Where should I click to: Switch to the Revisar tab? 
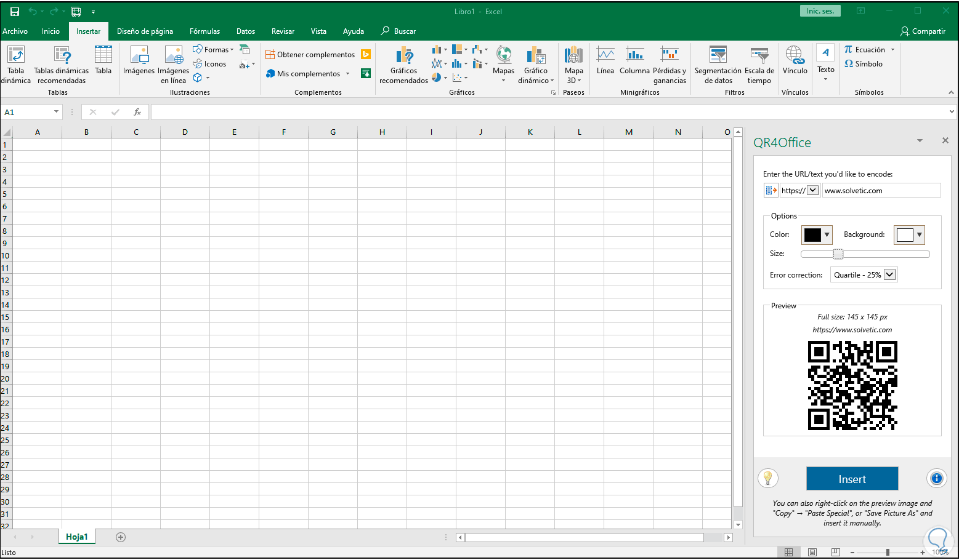point(283,31)
